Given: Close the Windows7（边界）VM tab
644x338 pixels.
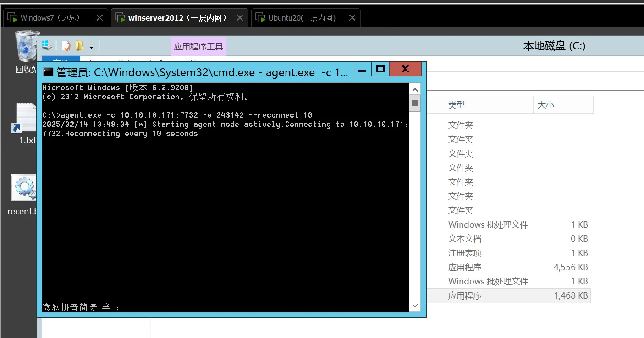Looking at the screenshot, I should [100, 18].
